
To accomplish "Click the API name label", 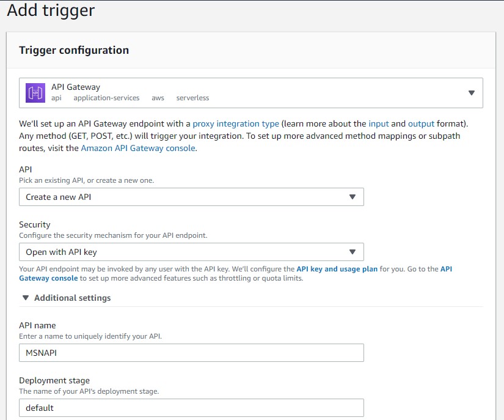I will [37, 325].
